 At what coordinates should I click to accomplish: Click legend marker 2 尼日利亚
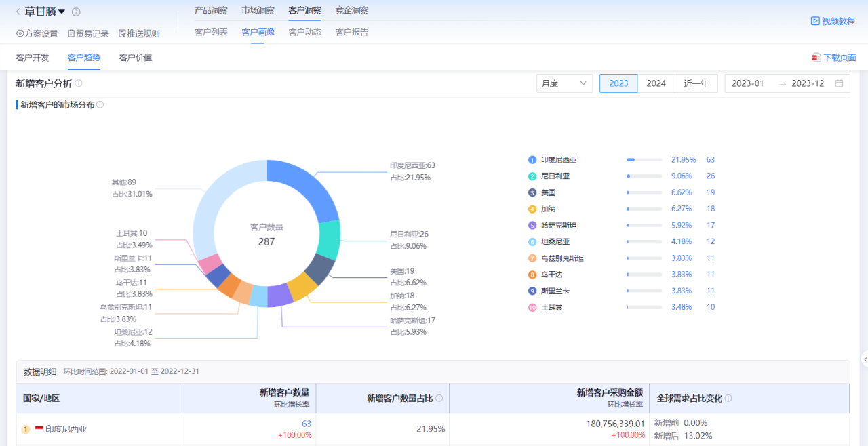(x=532, y=176)
